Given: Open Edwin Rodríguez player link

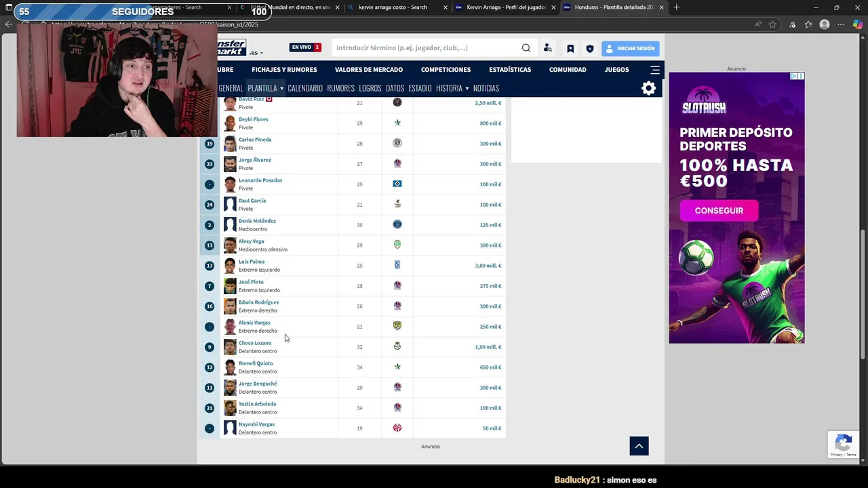Looking at the screenshot, I should 258,302.
